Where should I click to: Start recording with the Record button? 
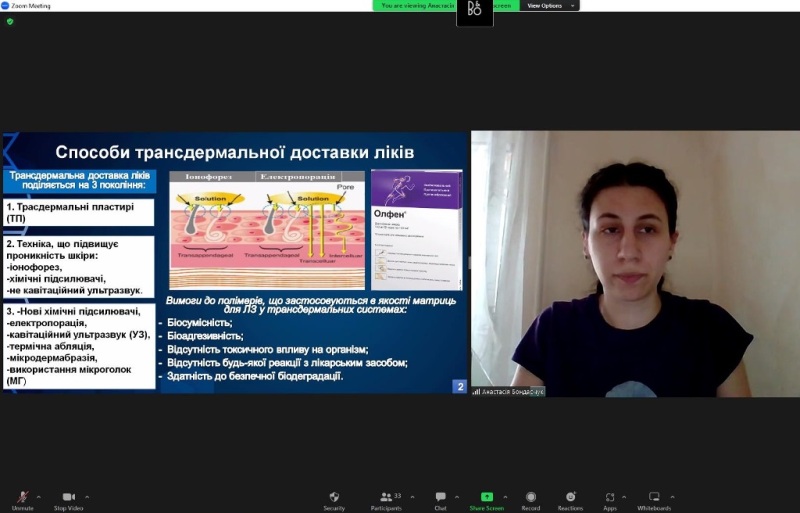click(531, 500)
